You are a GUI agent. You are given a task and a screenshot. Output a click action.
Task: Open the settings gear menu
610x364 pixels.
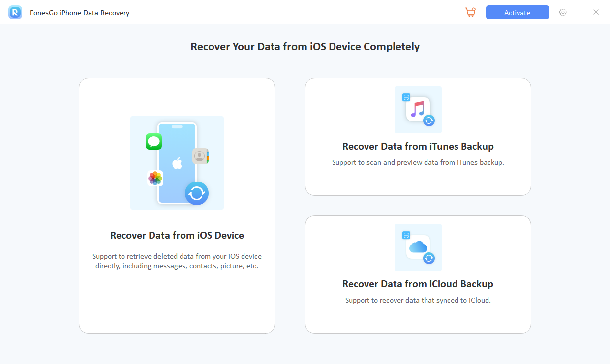coord(563,12)
